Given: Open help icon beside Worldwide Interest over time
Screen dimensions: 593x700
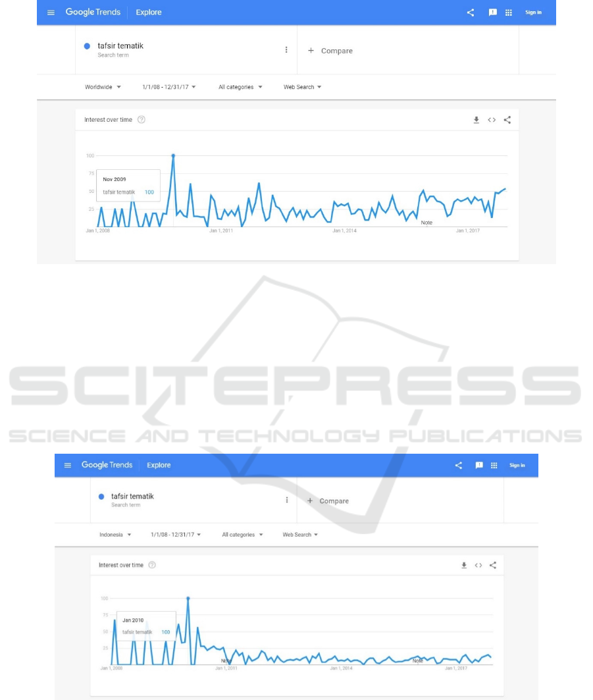Looking at the screenshot, I should click(142, 120).
